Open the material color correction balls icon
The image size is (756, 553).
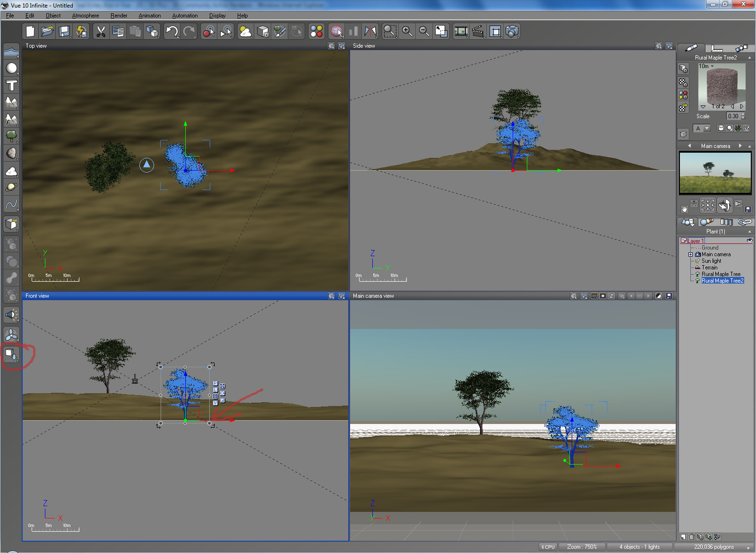pyautogui.click(x=683, y=95)
